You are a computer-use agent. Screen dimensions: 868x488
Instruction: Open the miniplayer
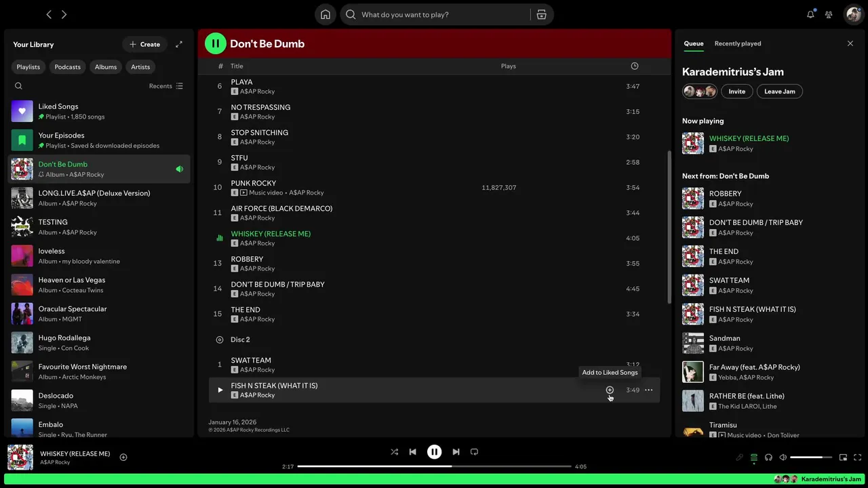coord(843,457)
